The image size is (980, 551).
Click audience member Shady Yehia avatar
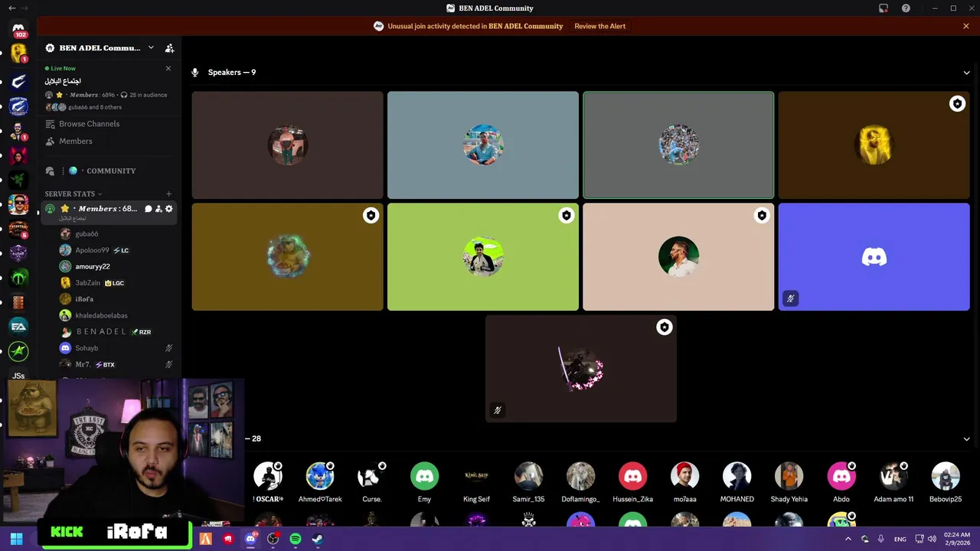789,476
